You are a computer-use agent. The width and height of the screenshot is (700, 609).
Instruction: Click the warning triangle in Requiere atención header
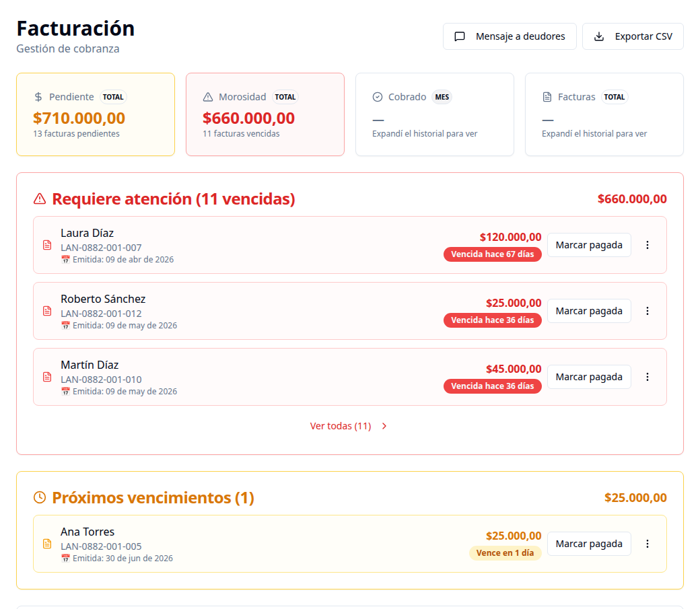coord(40,199)
